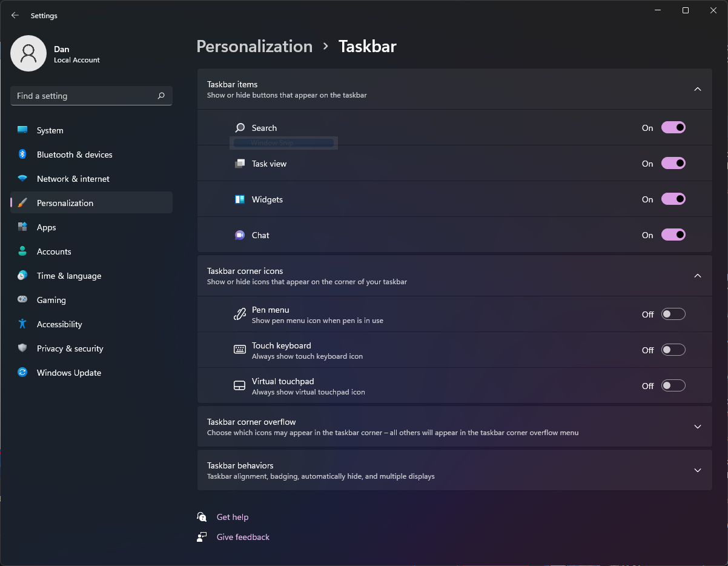Click the search magnifier in Find a setting

click(161, 96)
